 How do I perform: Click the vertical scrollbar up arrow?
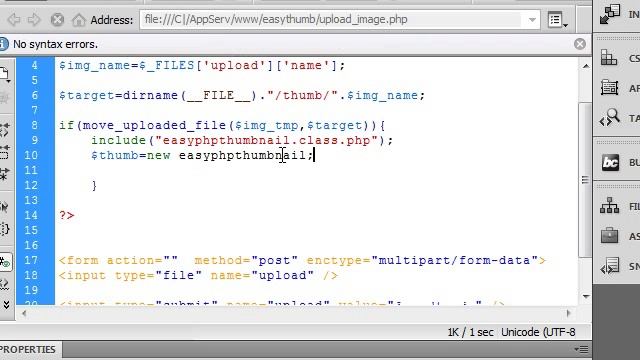click(586, 66)
